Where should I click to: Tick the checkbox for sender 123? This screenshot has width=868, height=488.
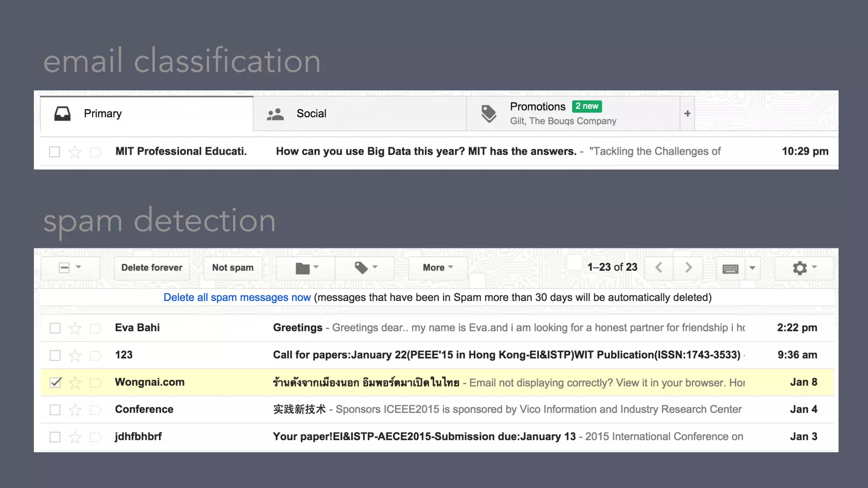click(x=55, y=355)
